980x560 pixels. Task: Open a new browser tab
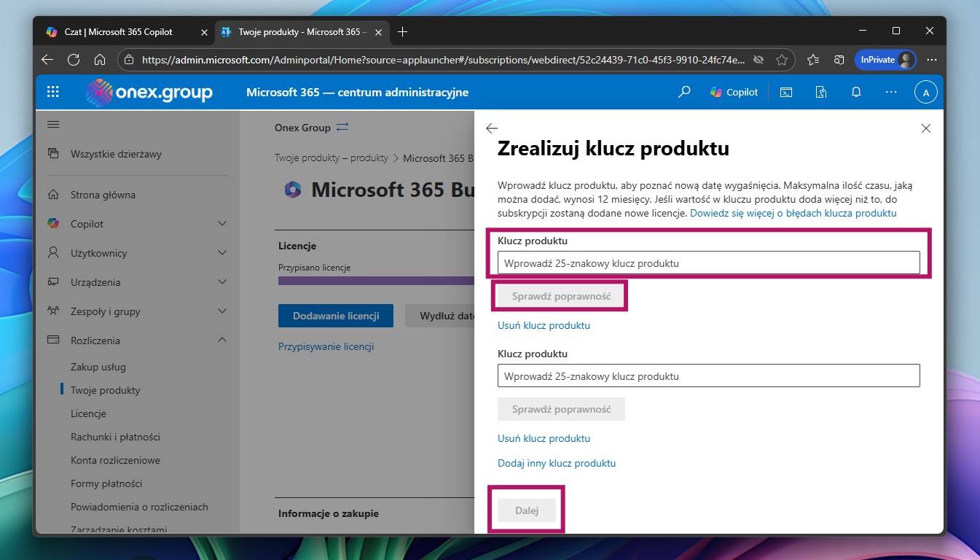pyautogui.click(x=402, y=31)
